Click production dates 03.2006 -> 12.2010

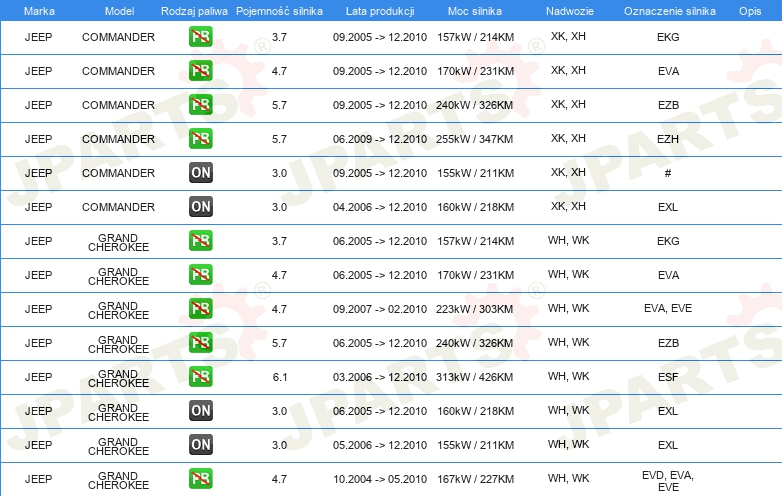380,377
